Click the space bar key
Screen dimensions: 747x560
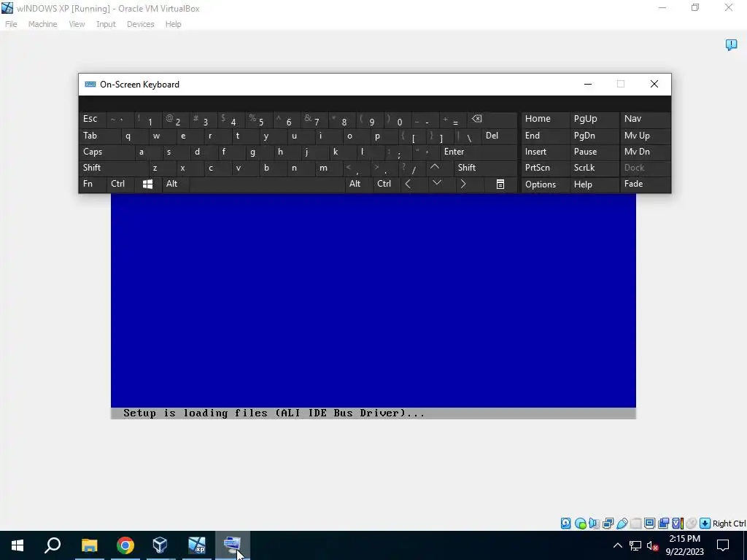(x=268, y=184)
